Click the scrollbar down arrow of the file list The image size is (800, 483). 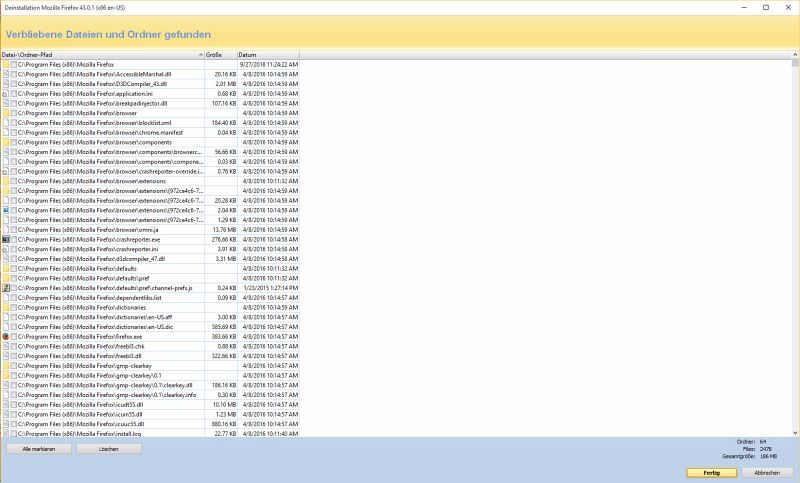click(x=795, y=433)
